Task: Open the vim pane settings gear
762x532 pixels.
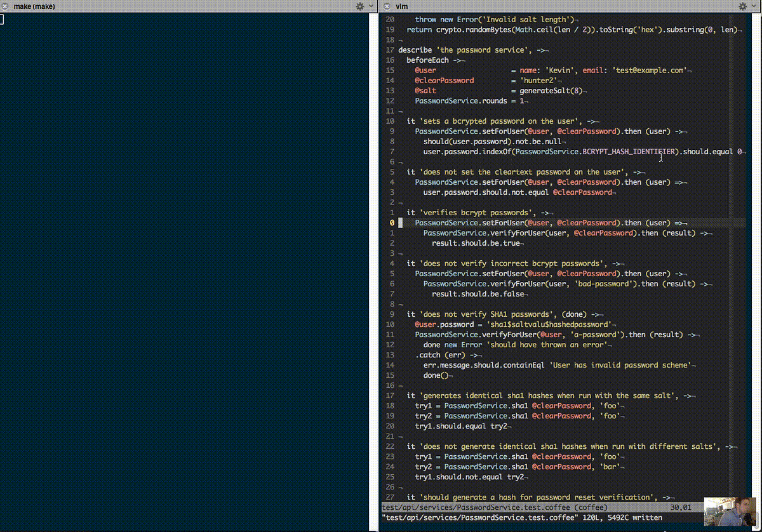Action: point(742,6)
